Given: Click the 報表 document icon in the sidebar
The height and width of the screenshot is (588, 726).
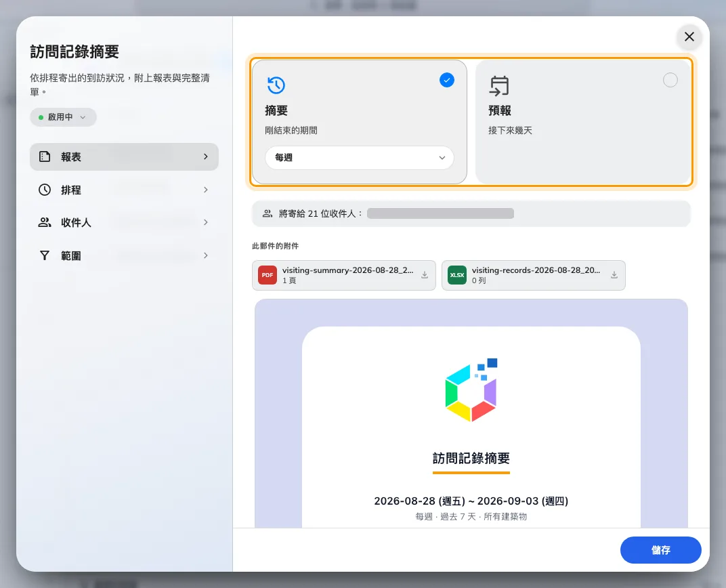Looking at the screenshot, I should (45, 156).
